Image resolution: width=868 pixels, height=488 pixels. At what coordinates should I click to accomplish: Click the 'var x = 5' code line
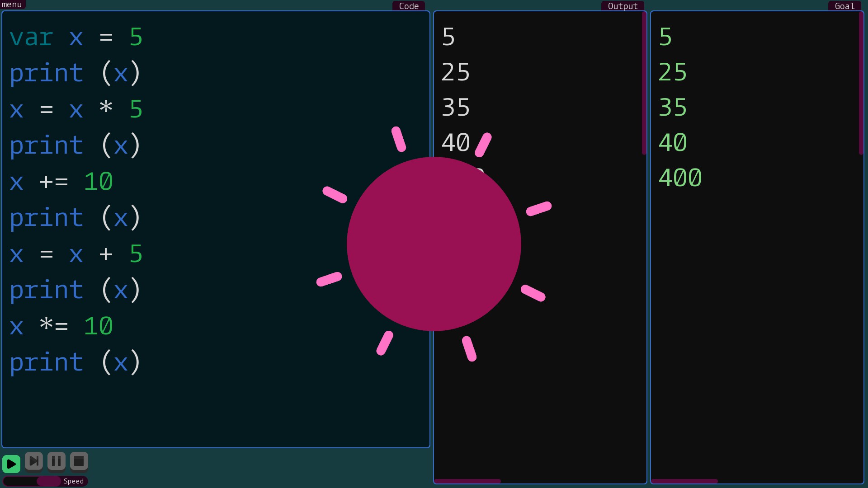coord(76,37)
